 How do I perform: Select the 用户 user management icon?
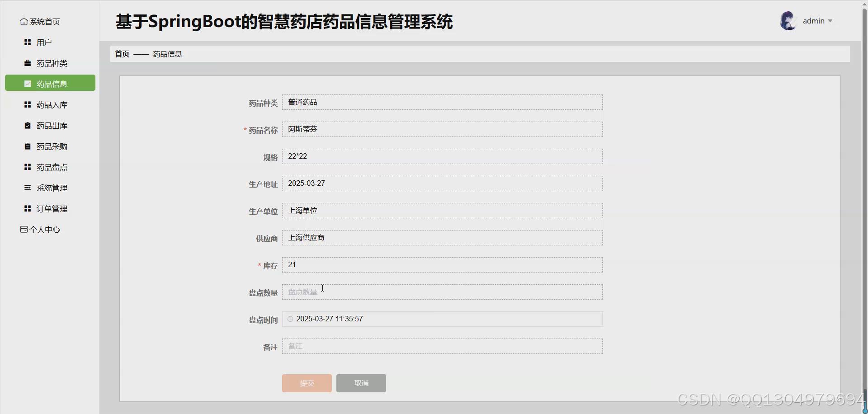pyautogui.click(x=27, y=42)
